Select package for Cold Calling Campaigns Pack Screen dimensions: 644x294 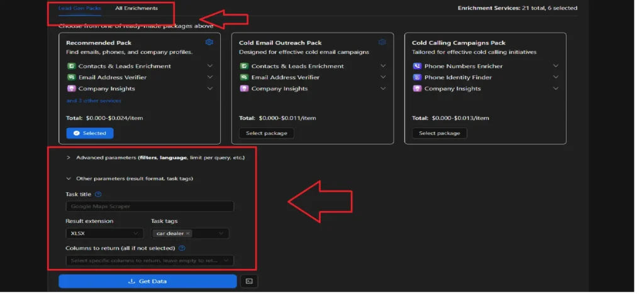pyautogui.click(x=440, y=133)
